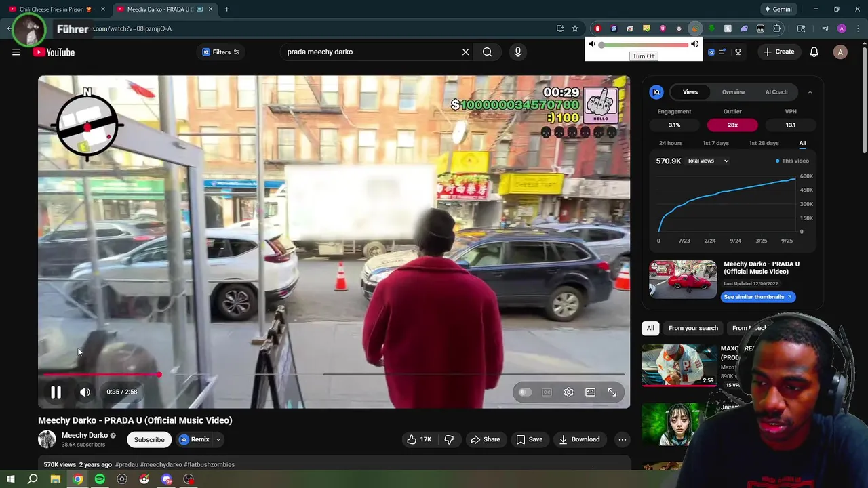The width and height of the screenshot is (868, 488).
Task: Open the YouTube notifications bell
Action: tap(814, 52)
